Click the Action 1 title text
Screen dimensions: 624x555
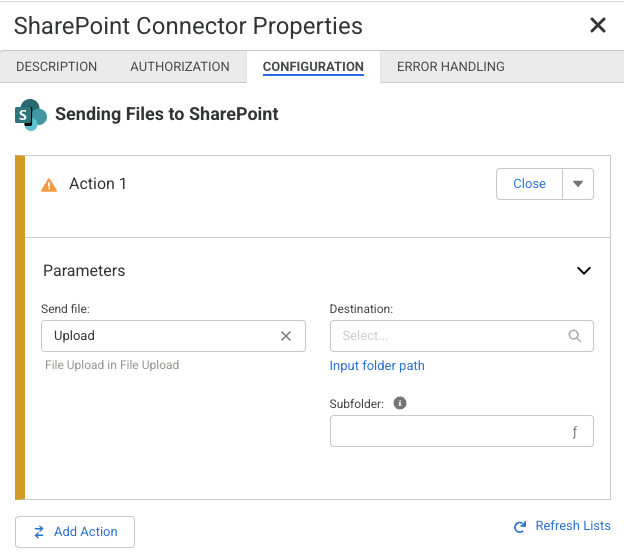tap(98, 184)
